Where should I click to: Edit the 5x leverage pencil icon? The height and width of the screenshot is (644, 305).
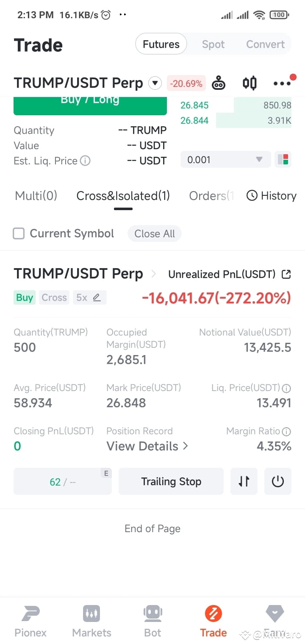pyautogui.click(x=97, y=297)
